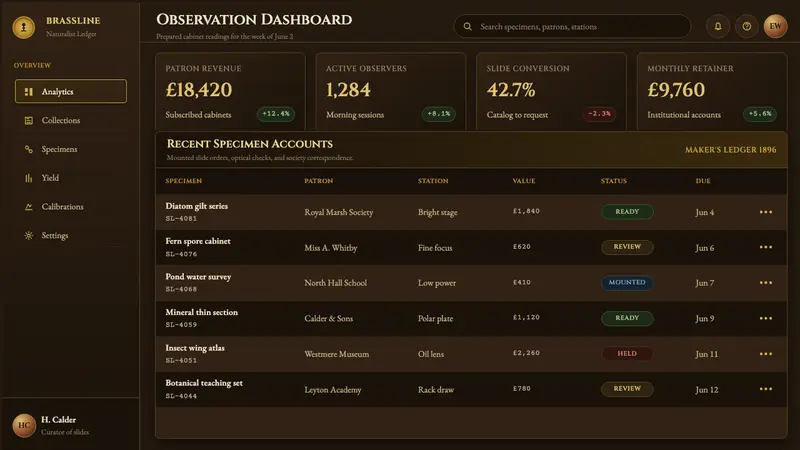Sort by the Patron column header
Image resolution: width=800 pixels, height=450 pixels.
318,181
